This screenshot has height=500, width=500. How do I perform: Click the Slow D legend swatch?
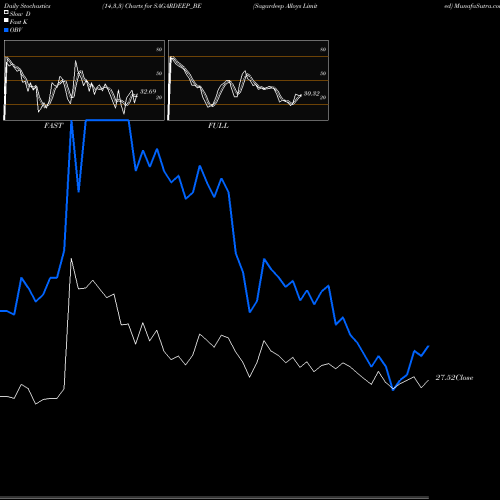[x=6, y=13]
